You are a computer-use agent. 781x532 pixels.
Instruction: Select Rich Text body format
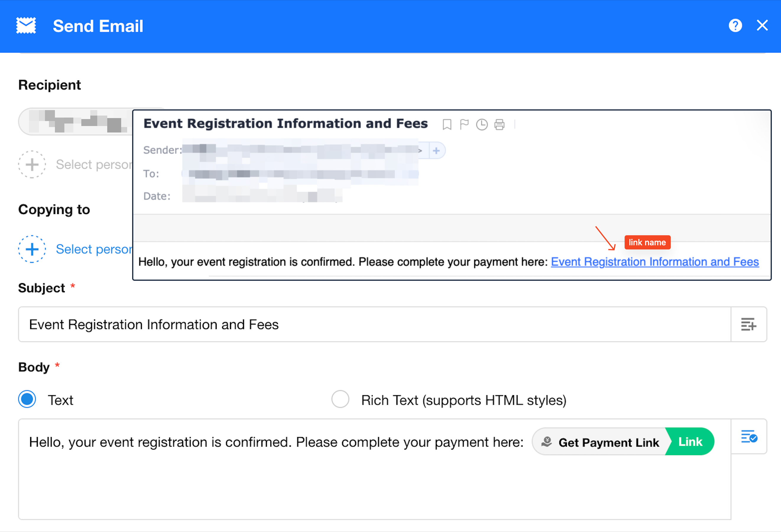[340, 399]
